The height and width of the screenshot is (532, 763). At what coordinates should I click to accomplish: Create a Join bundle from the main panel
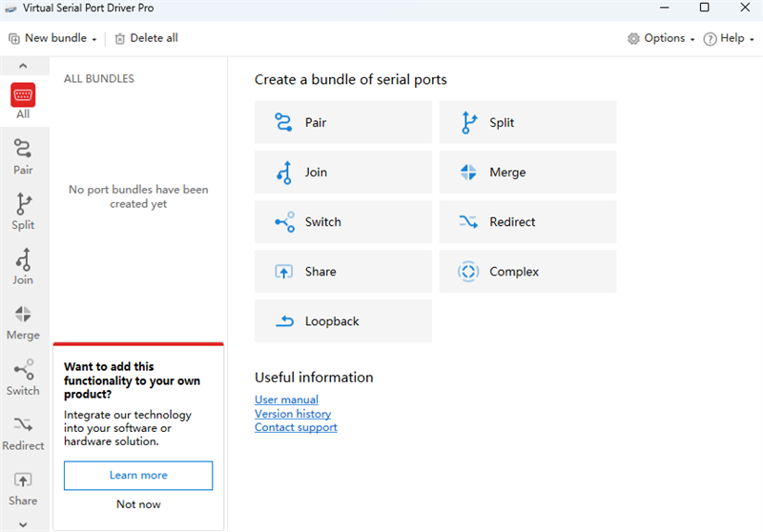(x=343, y=173)
